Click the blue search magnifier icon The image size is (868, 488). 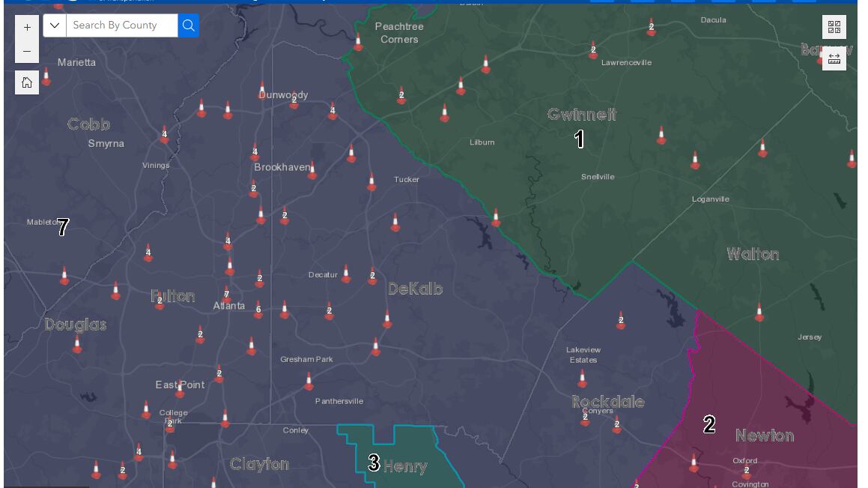point(188,25)
